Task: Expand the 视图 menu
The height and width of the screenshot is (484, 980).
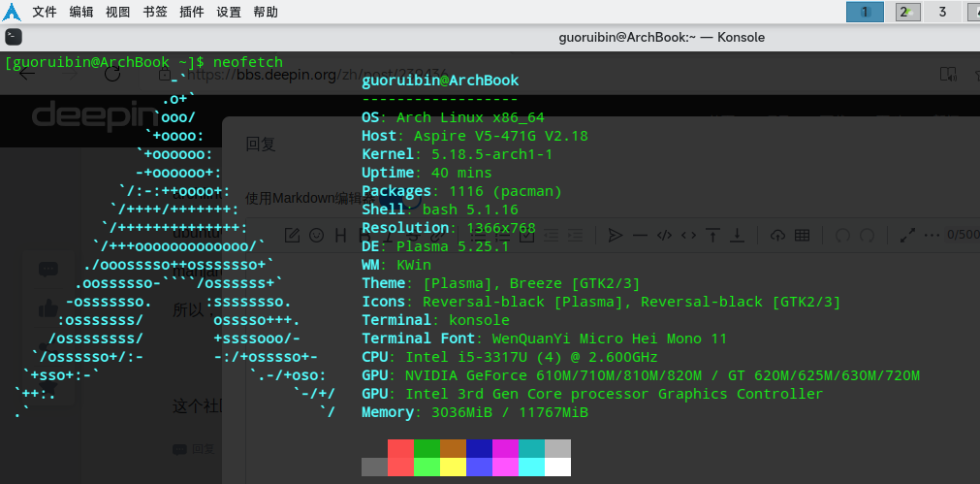Action: tap(117, 12)
